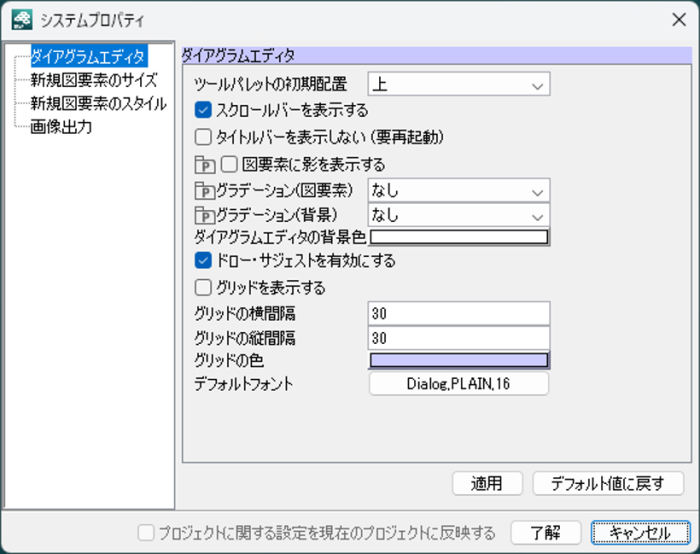Click the app icon in the title bar
The height and width of the screenshot is (554, 700).
(20, 19)
